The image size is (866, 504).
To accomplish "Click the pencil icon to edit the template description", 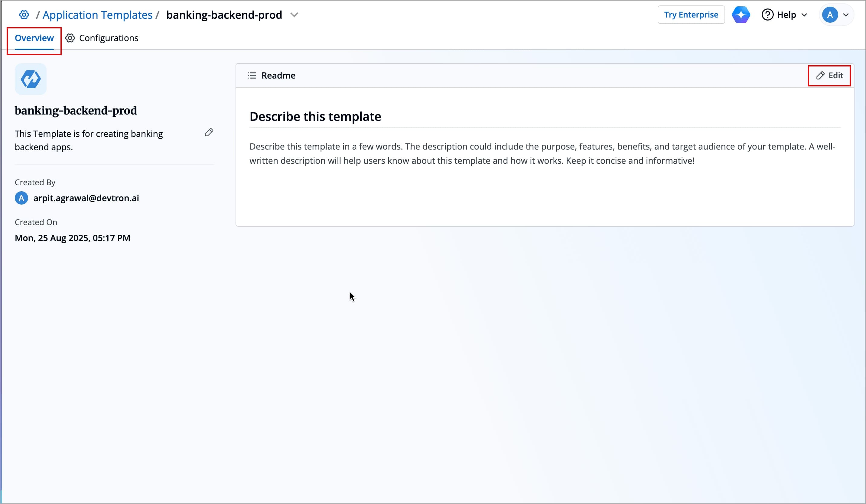I will point(209,132).
